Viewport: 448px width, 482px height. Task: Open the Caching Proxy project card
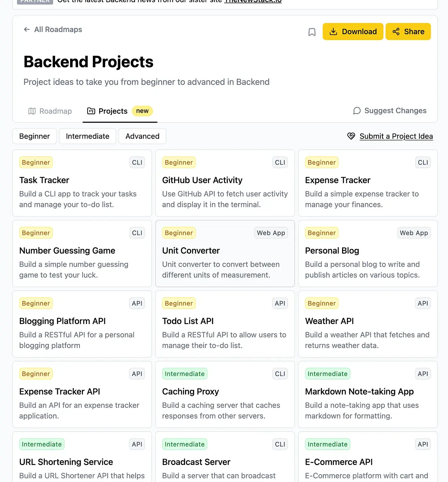coord(225,395)
